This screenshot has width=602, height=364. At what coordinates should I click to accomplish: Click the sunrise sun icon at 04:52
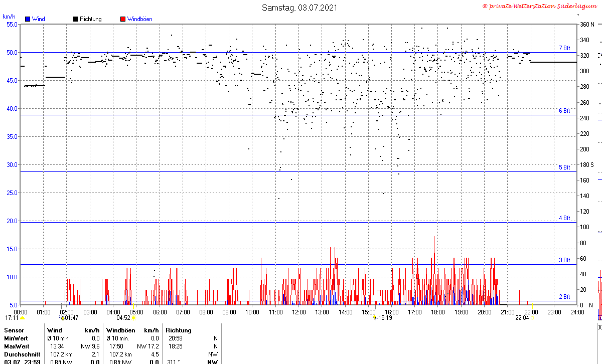click(x=133, y=318)
